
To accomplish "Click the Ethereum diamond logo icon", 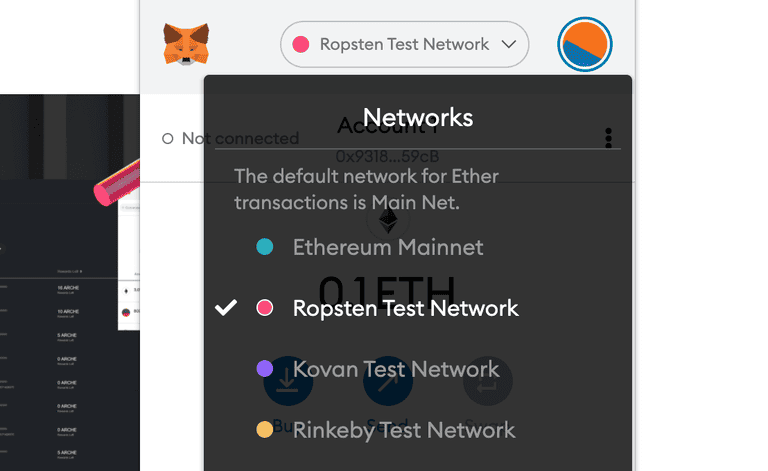I will pos(387,220).
